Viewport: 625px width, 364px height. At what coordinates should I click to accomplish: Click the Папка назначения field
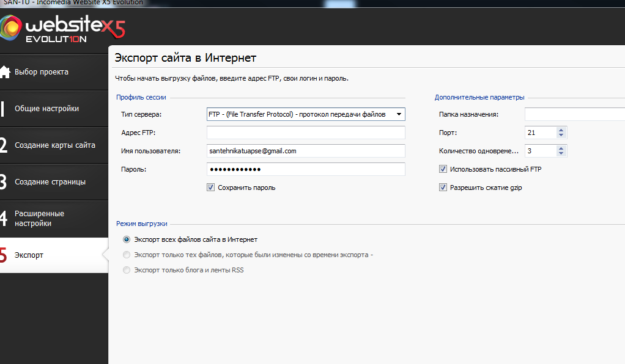pyautogui.click(x=575, y=114)
